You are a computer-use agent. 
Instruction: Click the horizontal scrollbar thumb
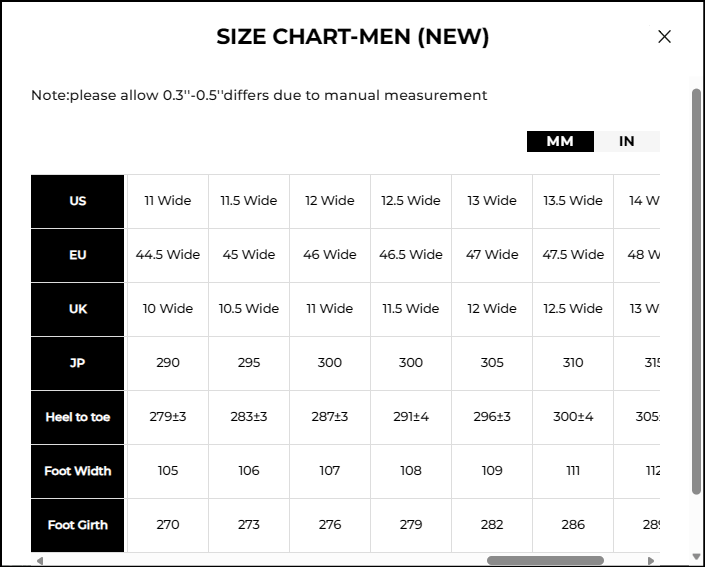coord(545,560)
